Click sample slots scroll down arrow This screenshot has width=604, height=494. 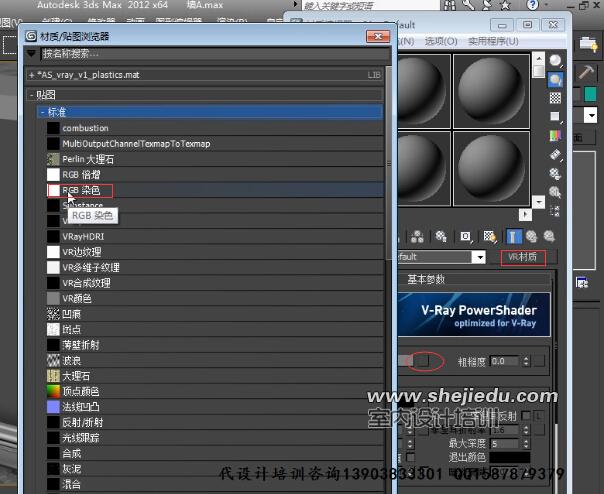[x=539, y=202]
